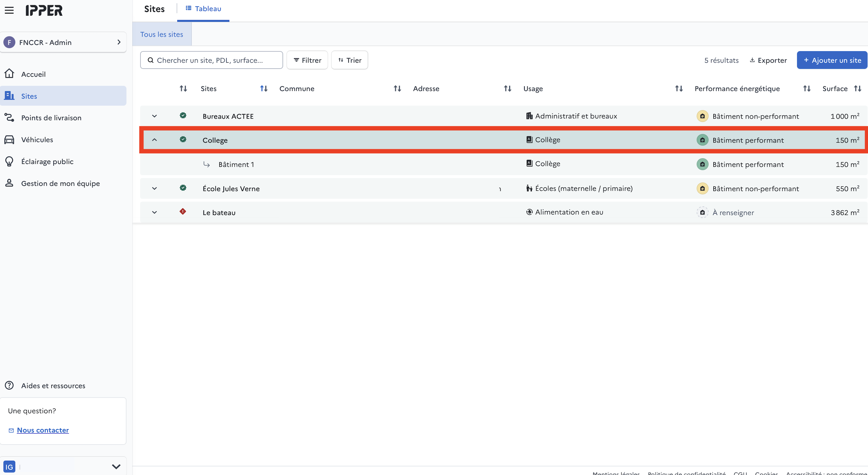Go to Accueil in the sidebar
The image size is (868, 475).
(63, 74)
